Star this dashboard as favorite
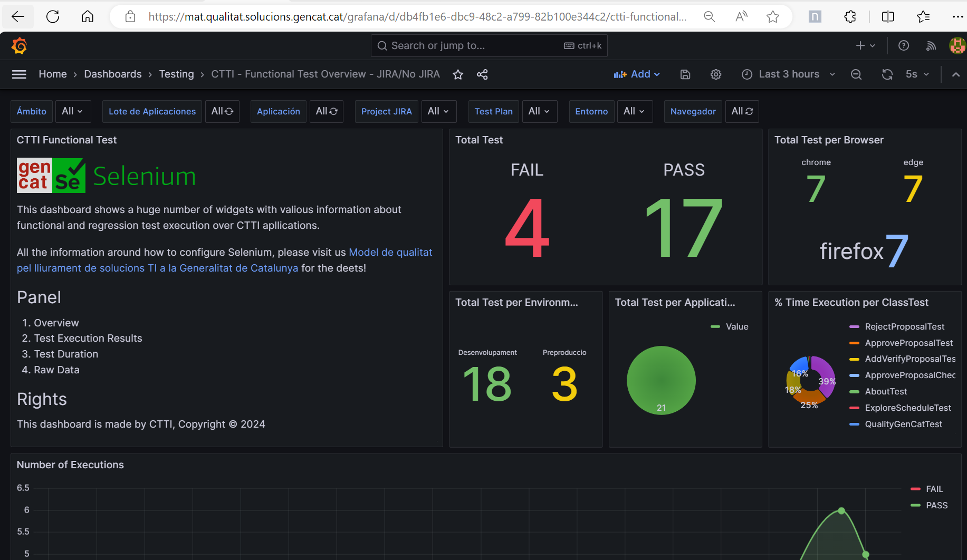967x560 pixels. pos(458,74)
